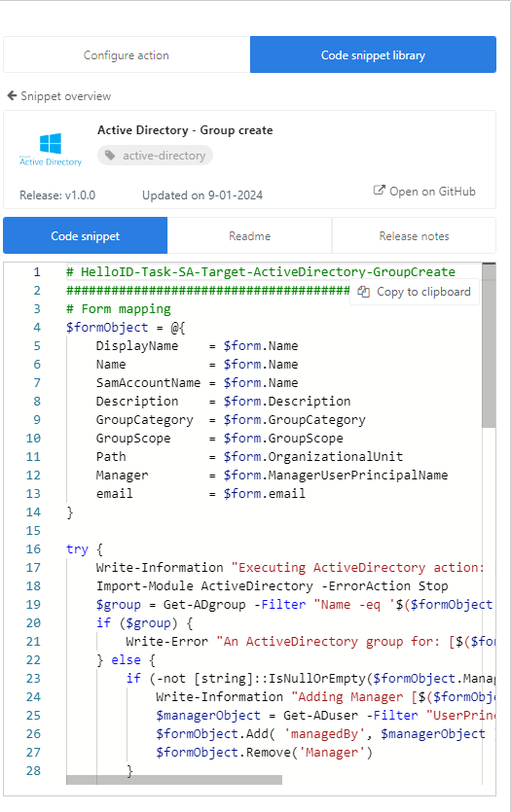Select the Code snippet tab
This screenshot has width=511, height=812.
coord(86,236)
